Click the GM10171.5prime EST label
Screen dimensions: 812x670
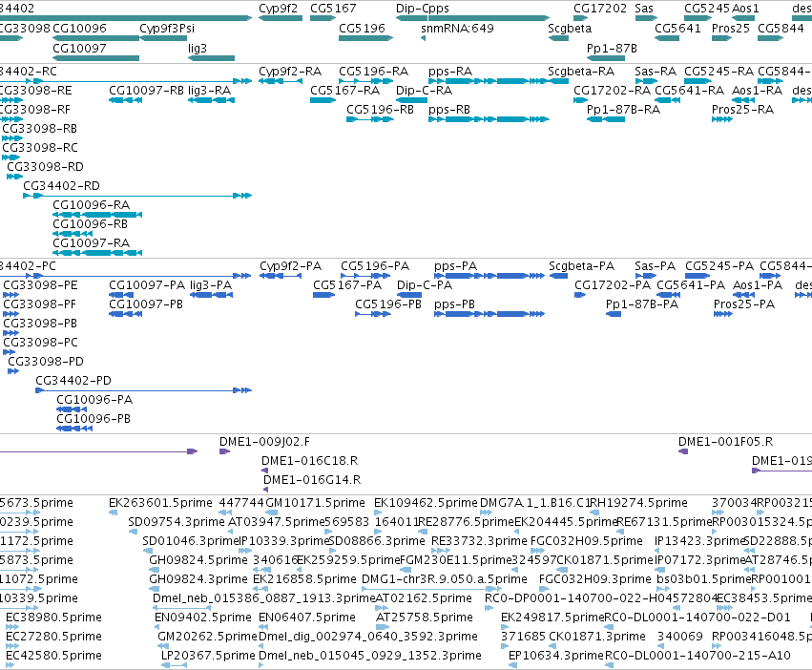316,503
